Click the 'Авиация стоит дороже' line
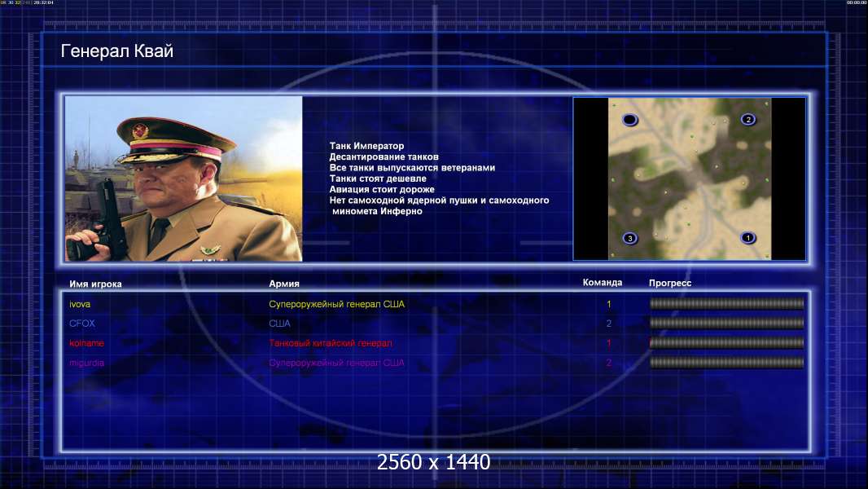 [x=381, y=189]
